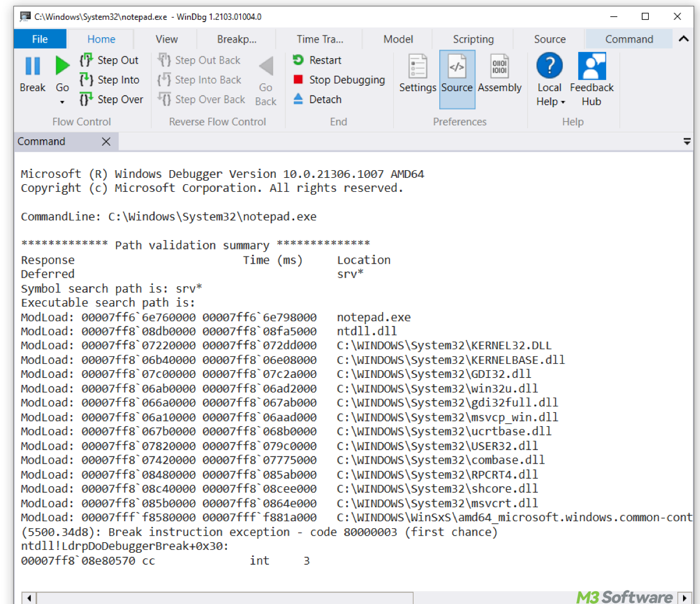Open the Model ribbon tab
The width and height of the screenshot is (700, 604).
click(x=398, y=39)
